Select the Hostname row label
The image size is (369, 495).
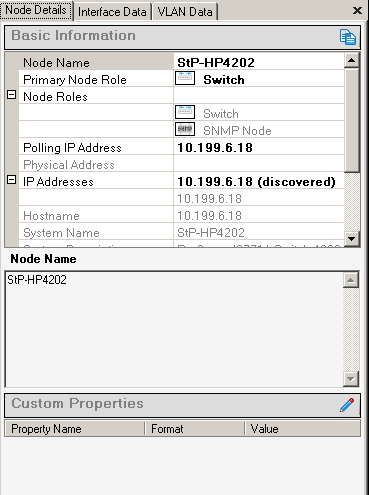(51, 216)
